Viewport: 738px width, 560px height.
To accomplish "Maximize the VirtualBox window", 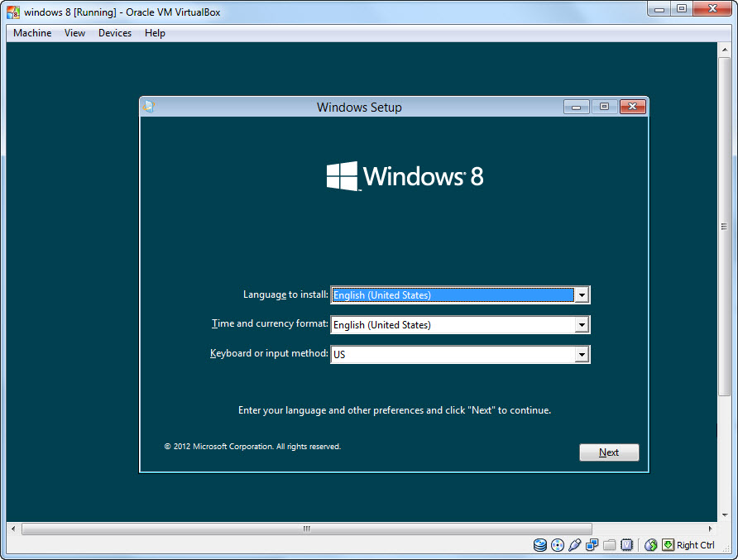I will (x=682, y=9).
